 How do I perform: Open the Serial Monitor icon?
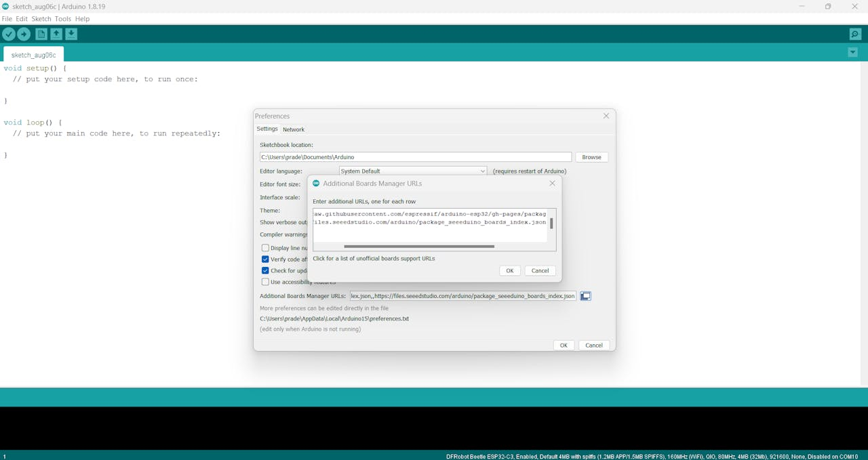[855, 34]
